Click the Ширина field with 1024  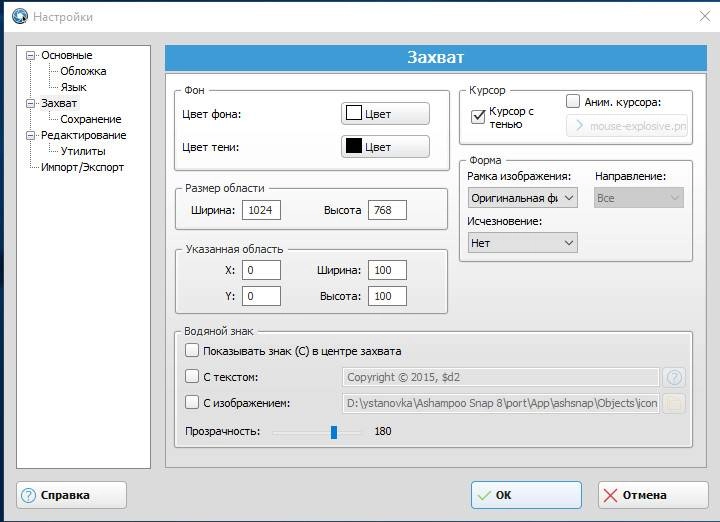[261, 210]
